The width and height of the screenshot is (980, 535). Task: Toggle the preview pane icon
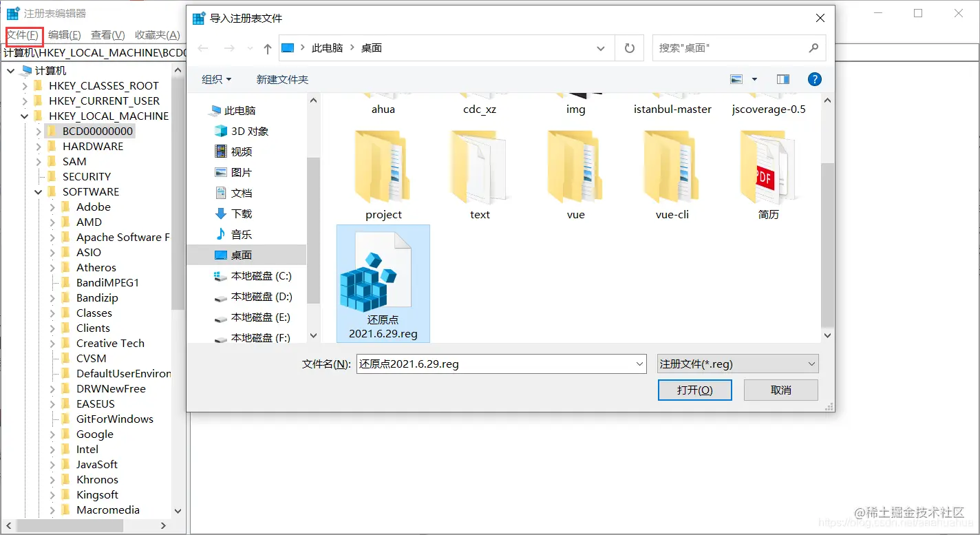782,78
